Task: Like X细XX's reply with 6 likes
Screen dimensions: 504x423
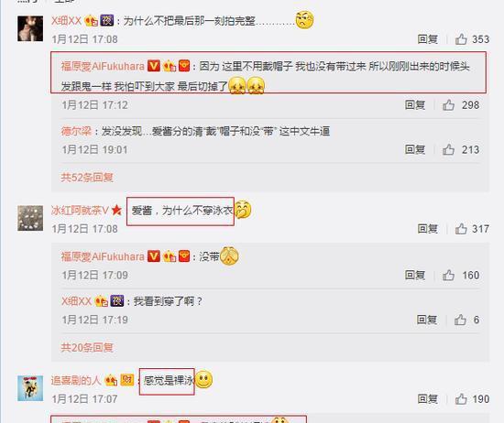Action: [x=460, y=320]
